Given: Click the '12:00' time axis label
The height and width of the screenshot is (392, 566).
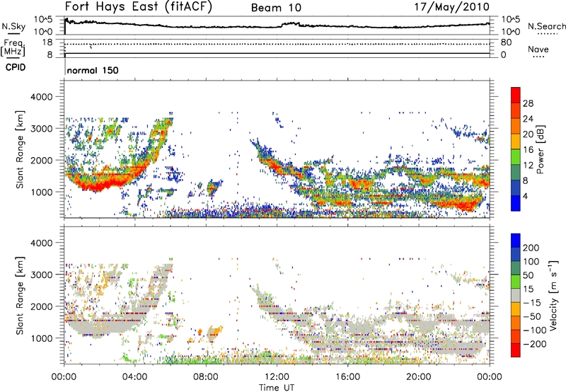Looking at the screenshot, I should pyautogui.click(x=277, y=377).
